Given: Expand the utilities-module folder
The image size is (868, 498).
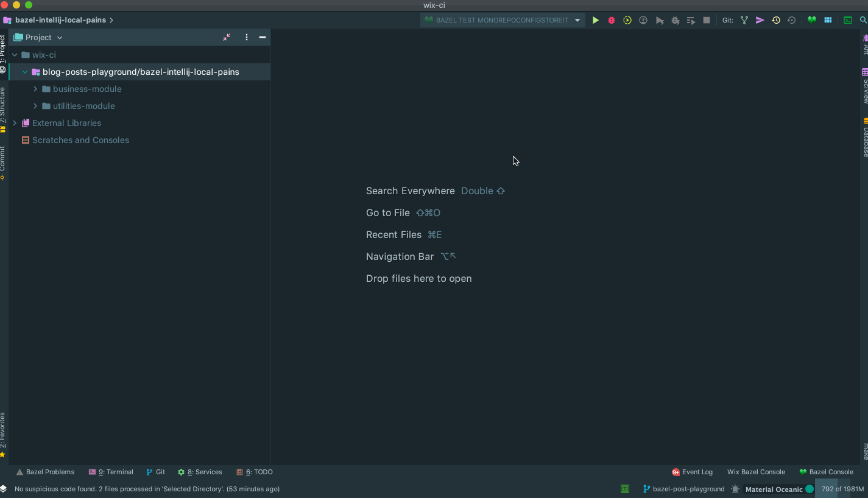Looking at the screenshot, I should (x=35, y=106).
